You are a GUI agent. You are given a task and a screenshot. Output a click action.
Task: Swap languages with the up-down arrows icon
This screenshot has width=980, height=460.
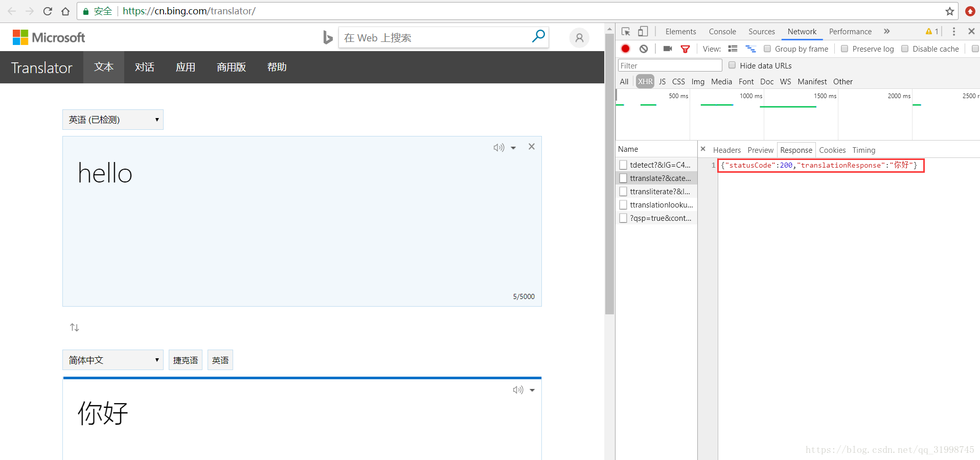[75, 327]
